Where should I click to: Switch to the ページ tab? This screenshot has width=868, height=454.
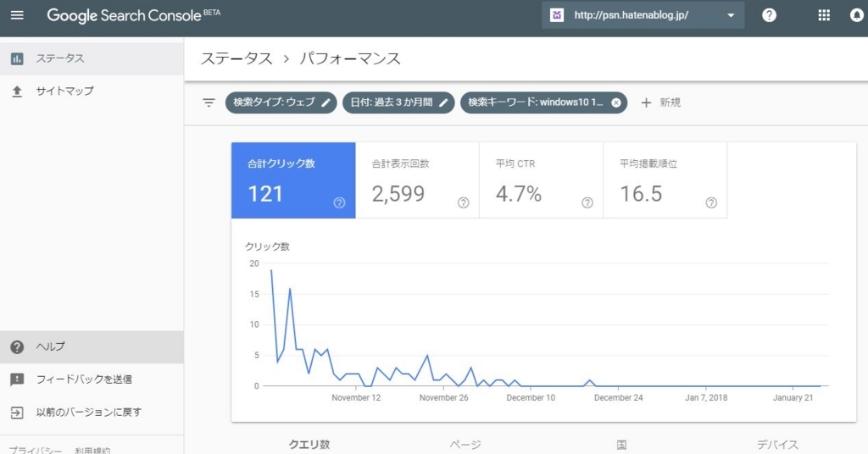(x=465, y=445)
